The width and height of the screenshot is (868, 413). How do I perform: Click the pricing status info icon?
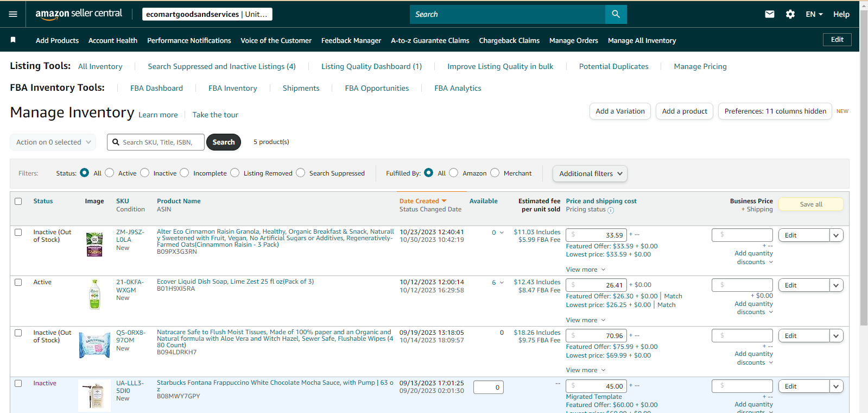click(x=611, y=210)
